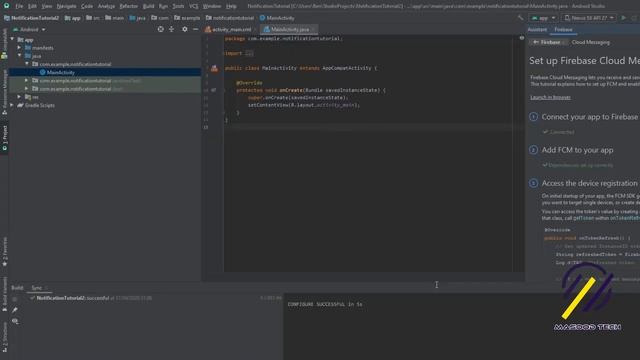
Task: Hide the Project panel with minus icon
Action: tap(196, 29)
